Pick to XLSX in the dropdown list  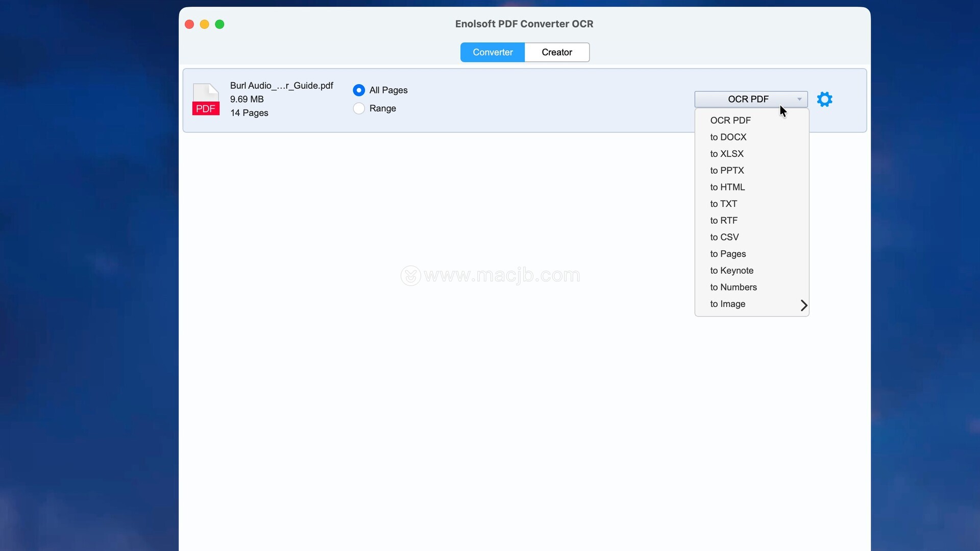(726, 154)
